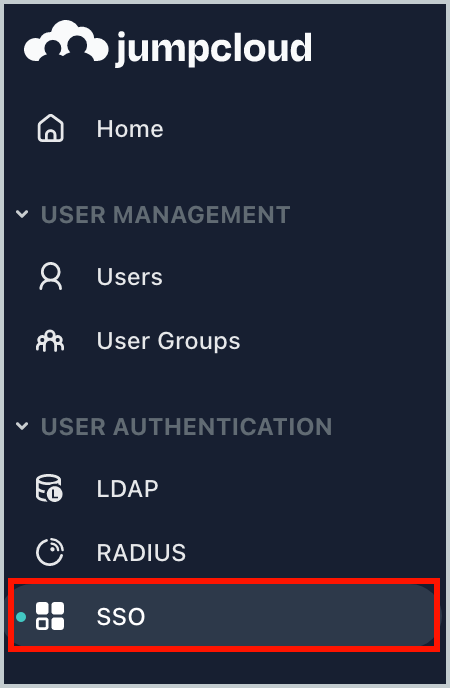Open the Users menu entry
The width and height of the screenshot is (450, 688).
pyautogui.click(x=129, y=277)
